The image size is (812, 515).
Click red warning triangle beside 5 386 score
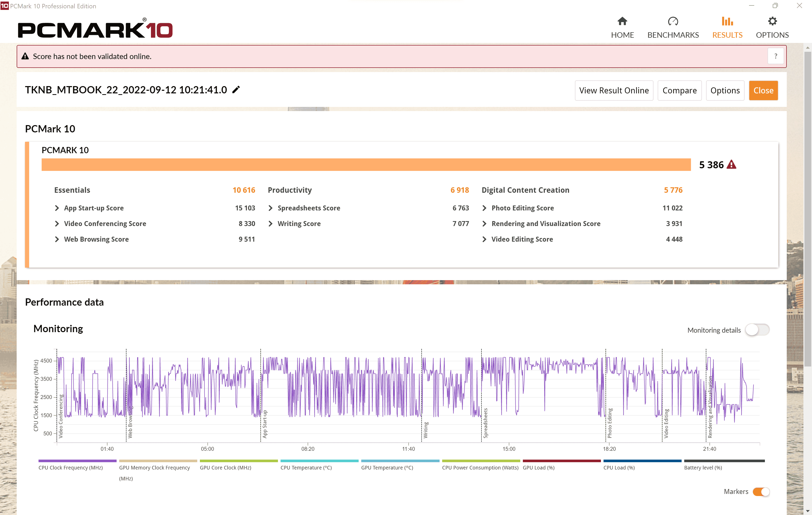pyautogui.click(x=731, y=164)
